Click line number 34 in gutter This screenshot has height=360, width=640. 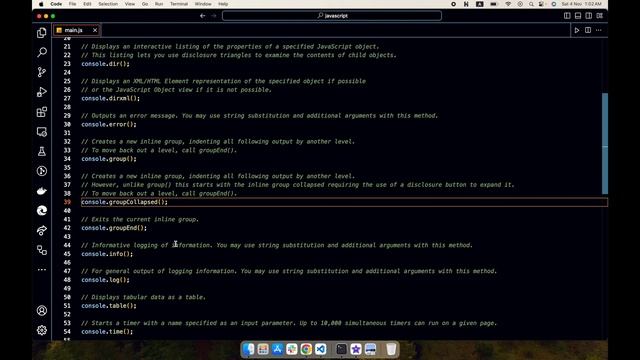pos(67,159)
